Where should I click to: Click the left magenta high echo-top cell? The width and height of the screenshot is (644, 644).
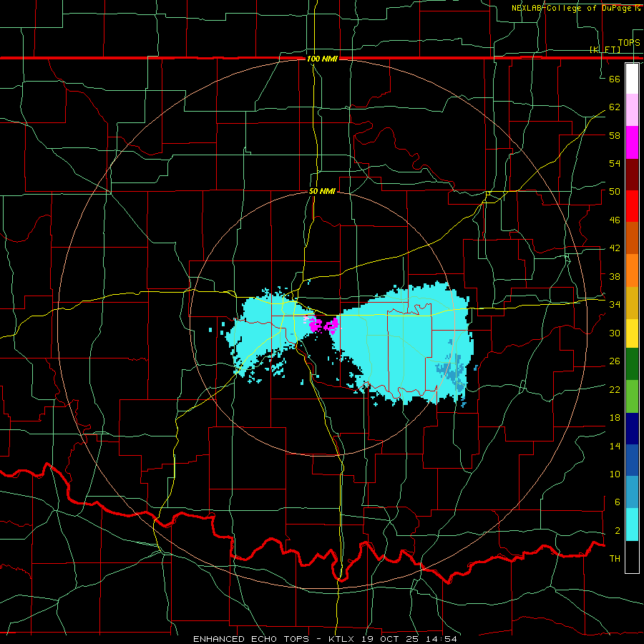click(315, 324)
